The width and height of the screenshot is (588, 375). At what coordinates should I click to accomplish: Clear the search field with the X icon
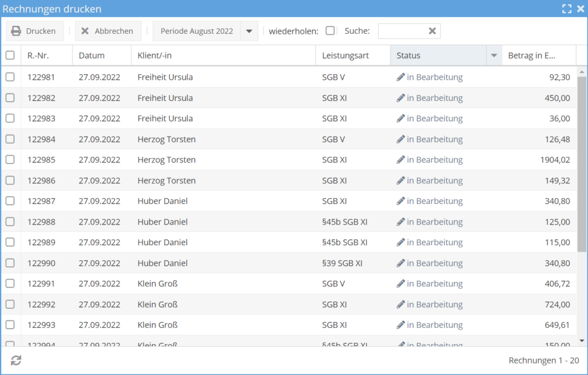coord(432,31)
